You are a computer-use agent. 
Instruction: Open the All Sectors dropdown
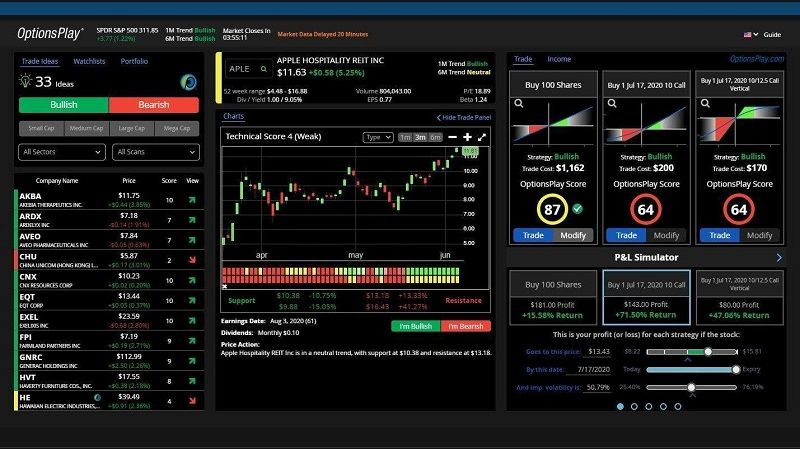coord(62,152)
